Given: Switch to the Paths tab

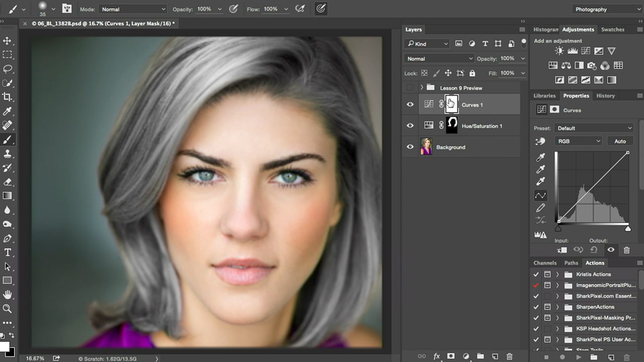Looking at the screenshot, I should coord(571,263).
